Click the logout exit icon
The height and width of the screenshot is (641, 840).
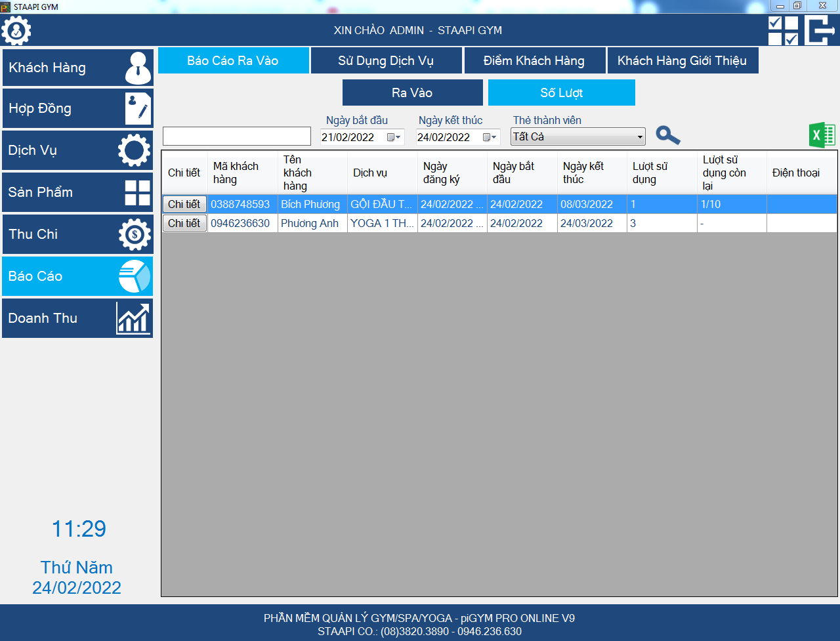point(820,30)
